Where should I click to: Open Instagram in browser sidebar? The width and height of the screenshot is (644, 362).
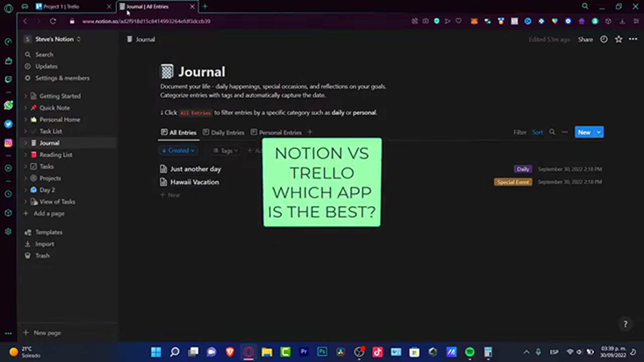tap(8, 143)
